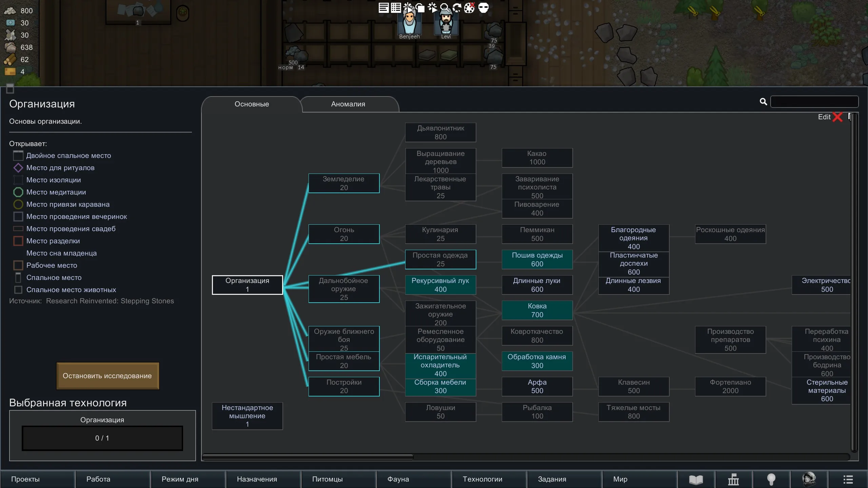This screenshot has height=488, width=868.
Task: Toggle Edit mode red X in research tree
Action: [x=837, y=117]
